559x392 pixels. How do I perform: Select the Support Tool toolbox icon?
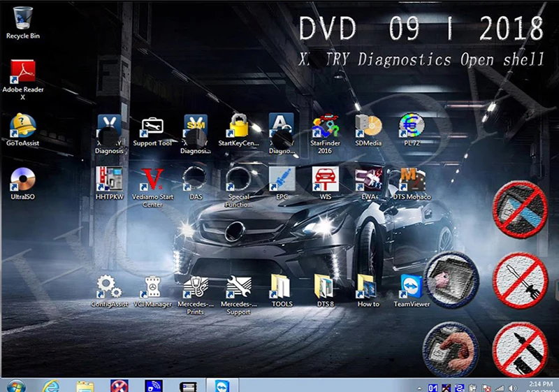(152, 131)
